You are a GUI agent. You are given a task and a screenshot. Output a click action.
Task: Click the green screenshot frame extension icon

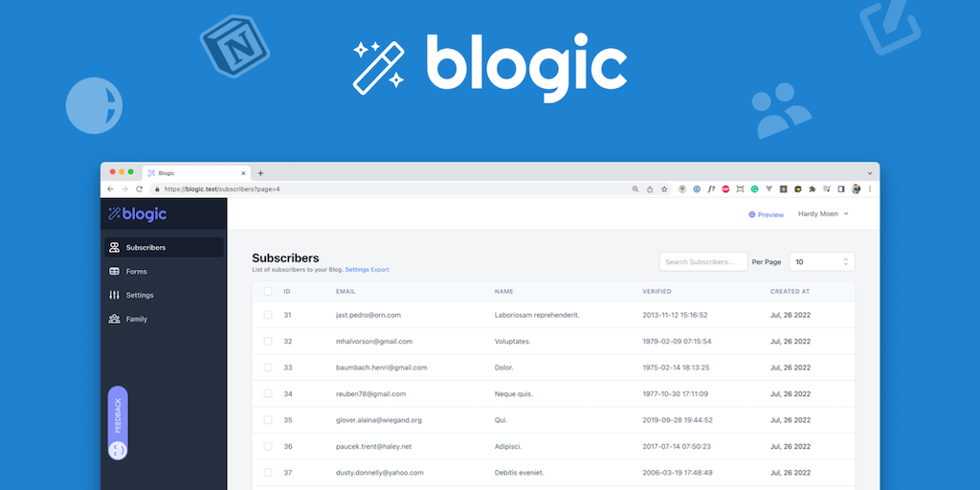pos(740,189)
